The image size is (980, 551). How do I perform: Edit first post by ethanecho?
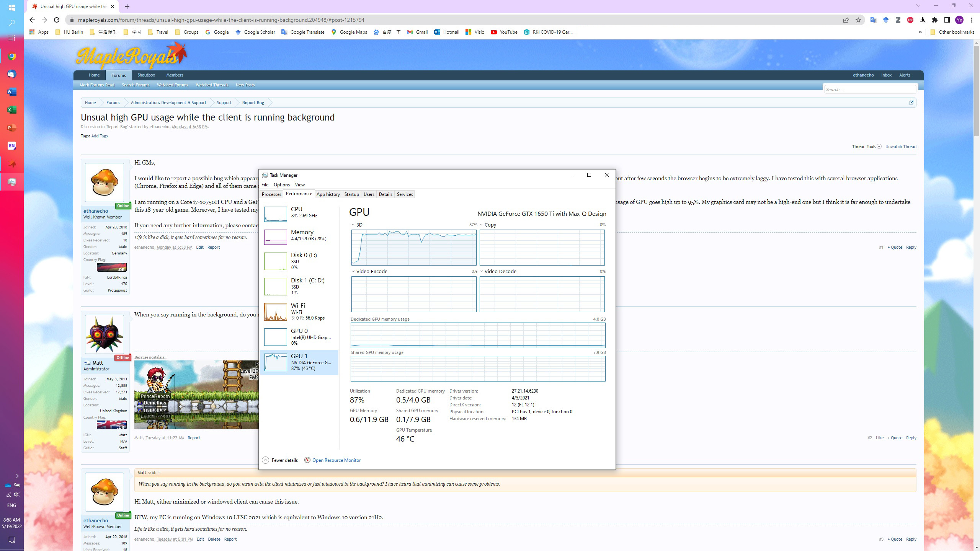[x=200, y=247]
